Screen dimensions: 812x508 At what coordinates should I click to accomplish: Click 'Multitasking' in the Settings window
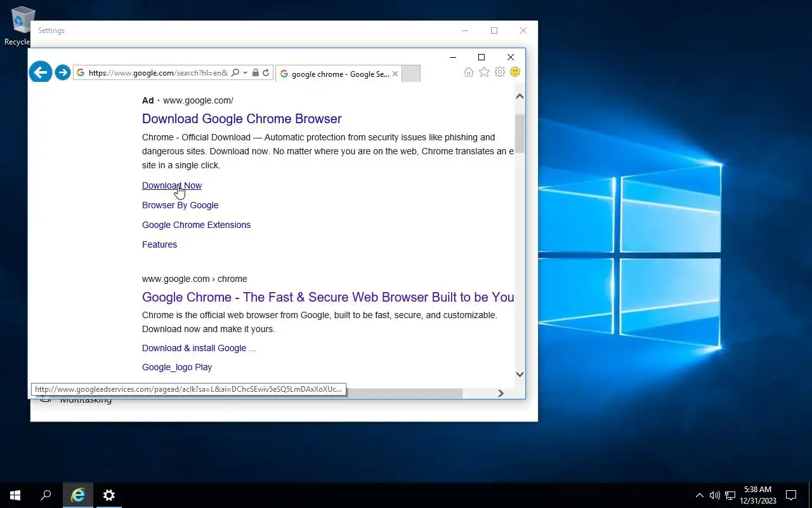(x=86, y=400)
